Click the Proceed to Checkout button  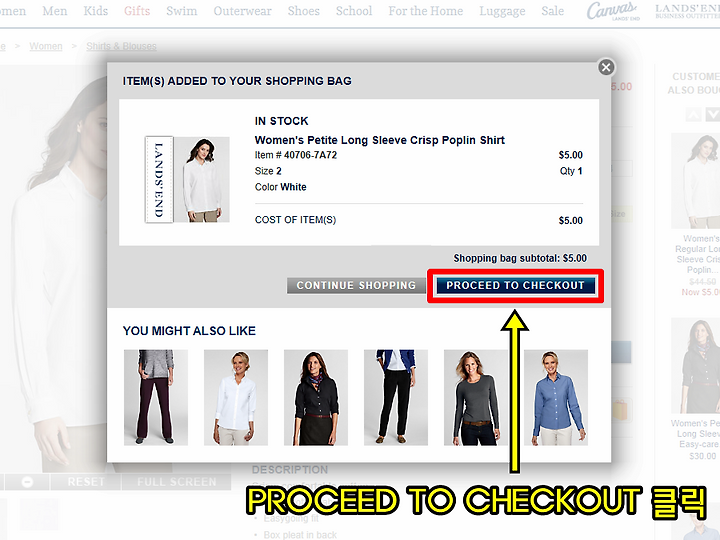click(x=515, y=285)
